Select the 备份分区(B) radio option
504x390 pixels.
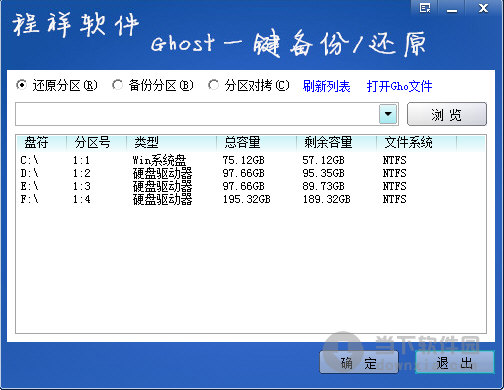[153, 86]
